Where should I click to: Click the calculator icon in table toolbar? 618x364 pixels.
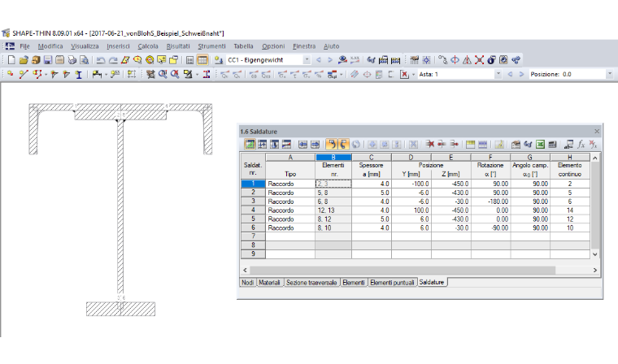coord(552,144)
